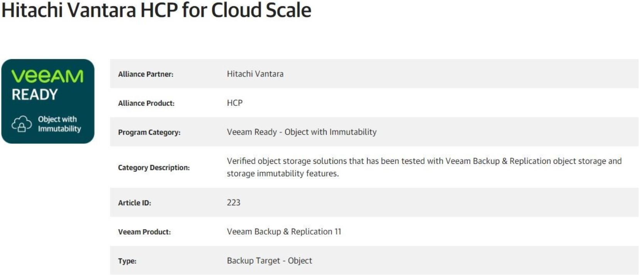Click the Object with Immutability badge label
Image resolution: width=644 pixels, height=279 pixels.
pos(59,124)
